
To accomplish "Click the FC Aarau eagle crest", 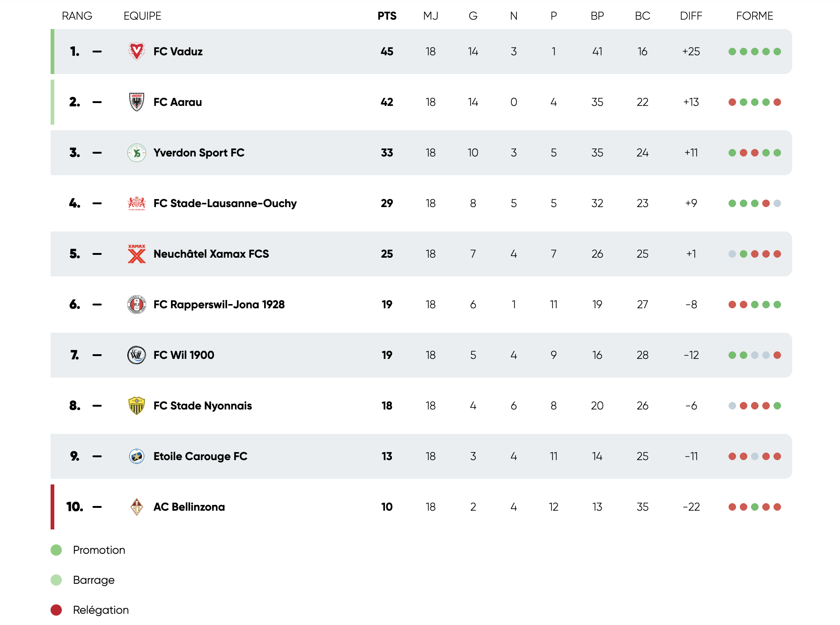I will click(x=136, y=102).
